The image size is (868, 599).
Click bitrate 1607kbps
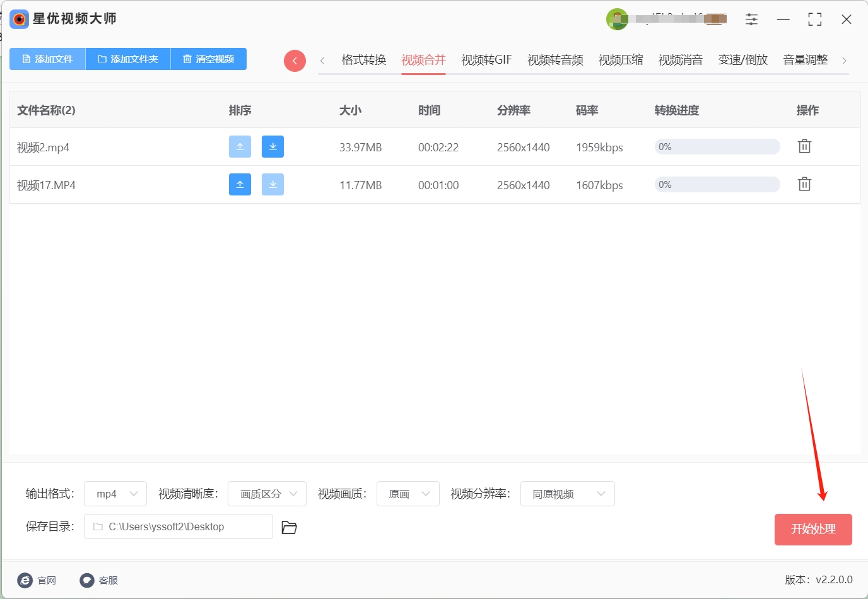[x=599, y=185]
